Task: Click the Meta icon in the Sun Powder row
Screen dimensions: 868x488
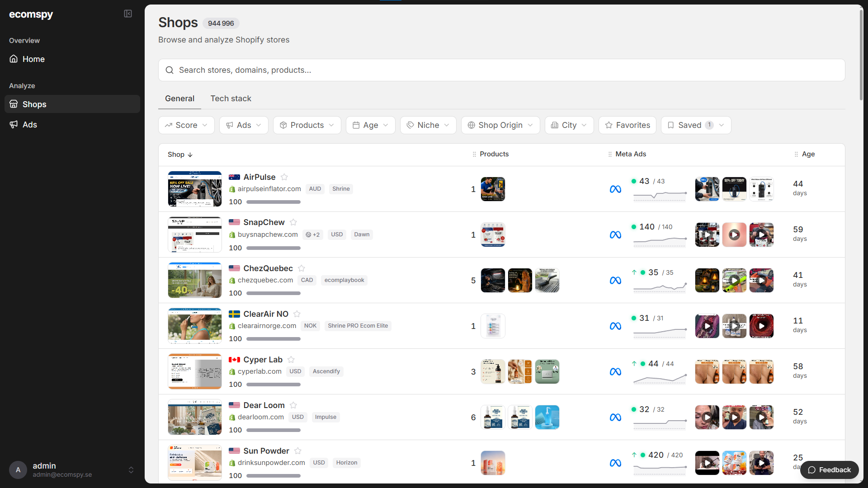Action: (x=615, y=463)
